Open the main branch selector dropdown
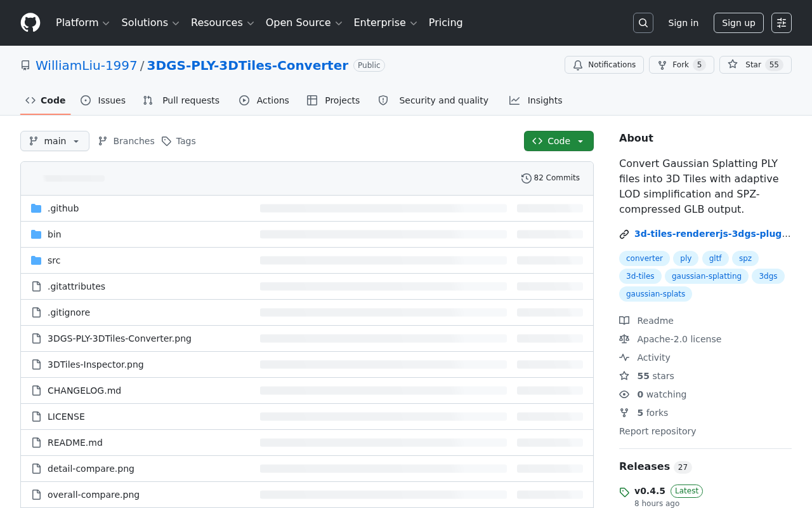Screen dimensions: 812x508 click(x=55, y=141)
